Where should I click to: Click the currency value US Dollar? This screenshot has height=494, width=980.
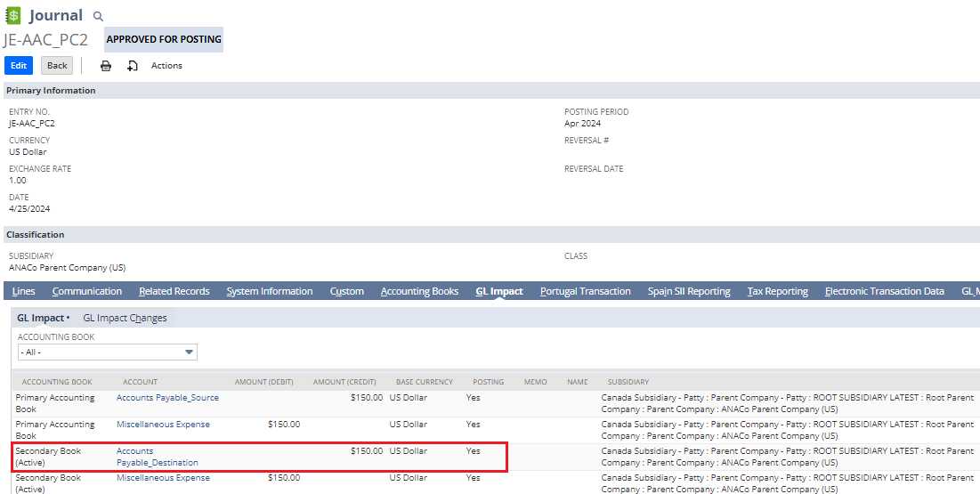click(x=28, y=152)
